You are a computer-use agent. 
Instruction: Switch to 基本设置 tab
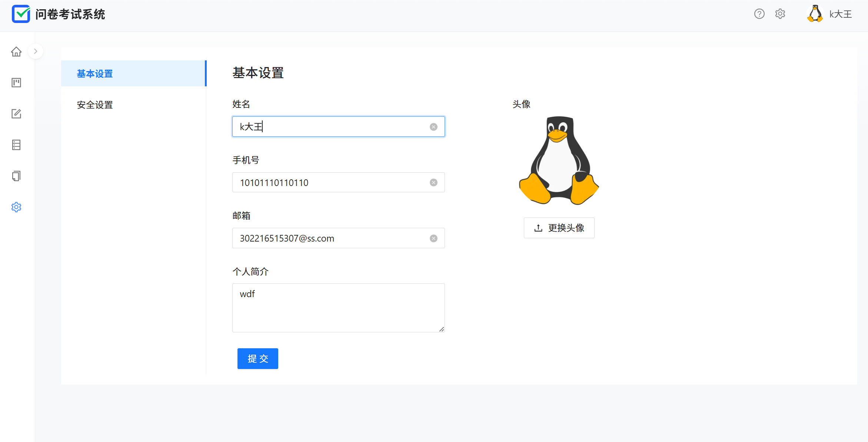click(95, 74)
